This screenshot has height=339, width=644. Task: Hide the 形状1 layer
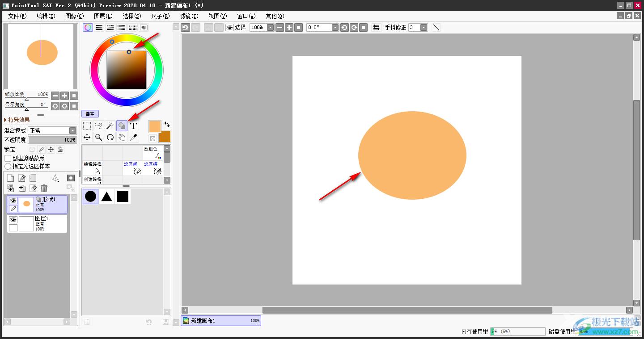coord(13,201)
